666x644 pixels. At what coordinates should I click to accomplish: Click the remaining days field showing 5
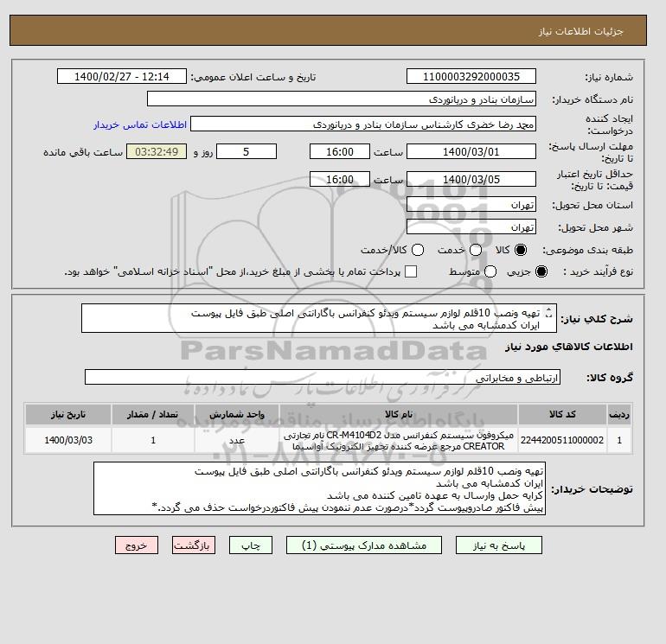(247, 151)
